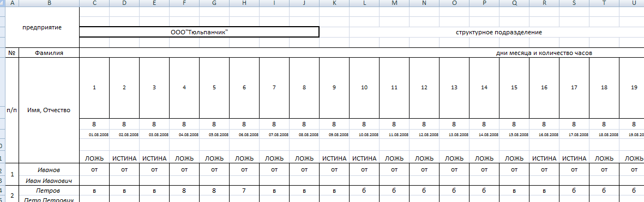
Task: Select the '№' header cell
Action: 11,53
